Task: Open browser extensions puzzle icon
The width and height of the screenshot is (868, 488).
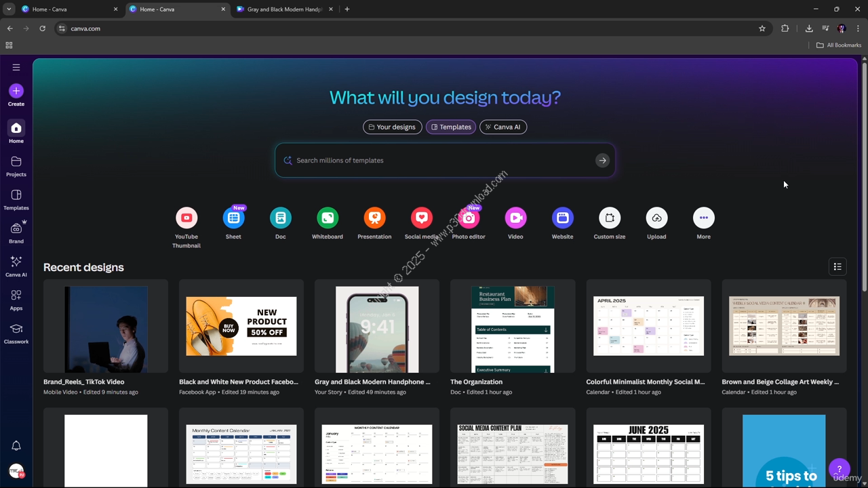Action: tap(785, 28)
